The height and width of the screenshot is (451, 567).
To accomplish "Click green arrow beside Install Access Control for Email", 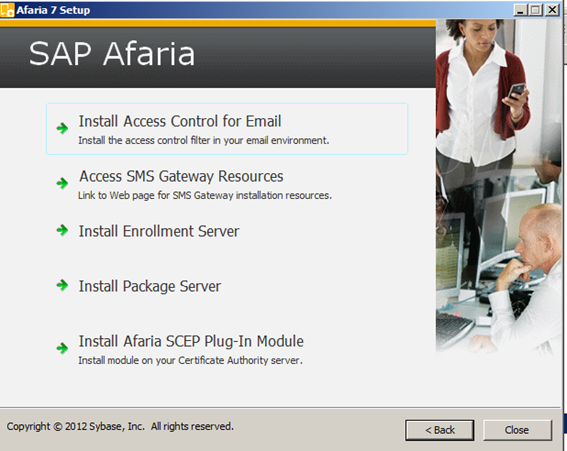I will (x=62, y=128).
